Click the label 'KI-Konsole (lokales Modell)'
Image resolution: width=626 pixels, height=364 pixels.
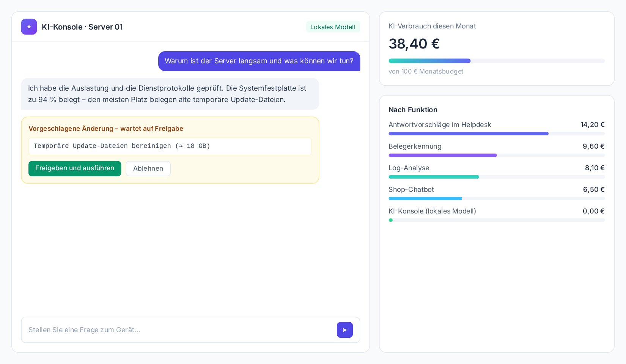pyautogui.click(x=432, y=211)
